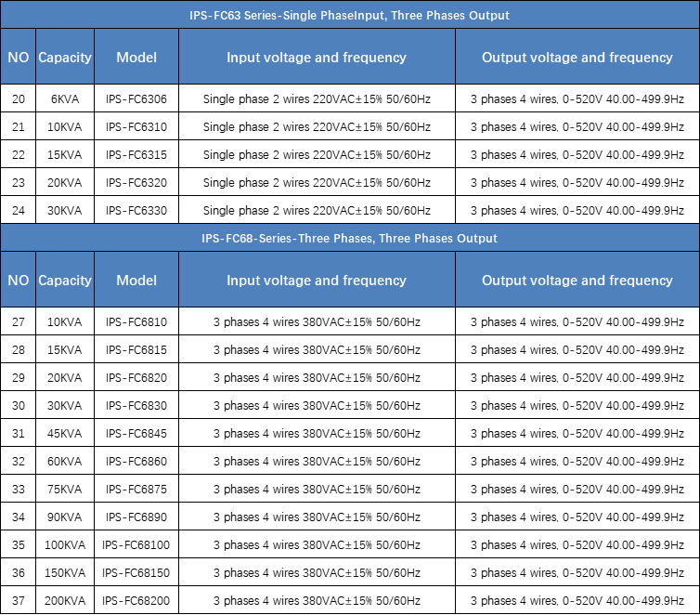Click row number 33
This screenshot has width=700, height=615.
19,489
